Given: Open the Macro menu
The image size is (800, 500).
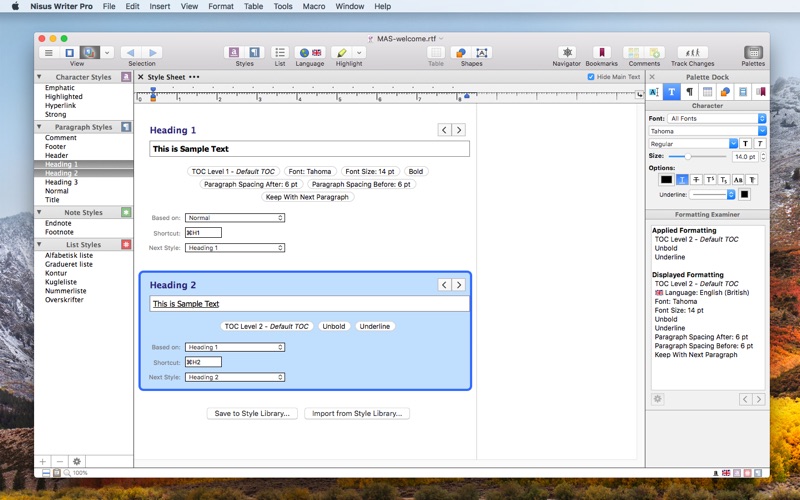Looking at the screenshot, I should click(314, 7).
